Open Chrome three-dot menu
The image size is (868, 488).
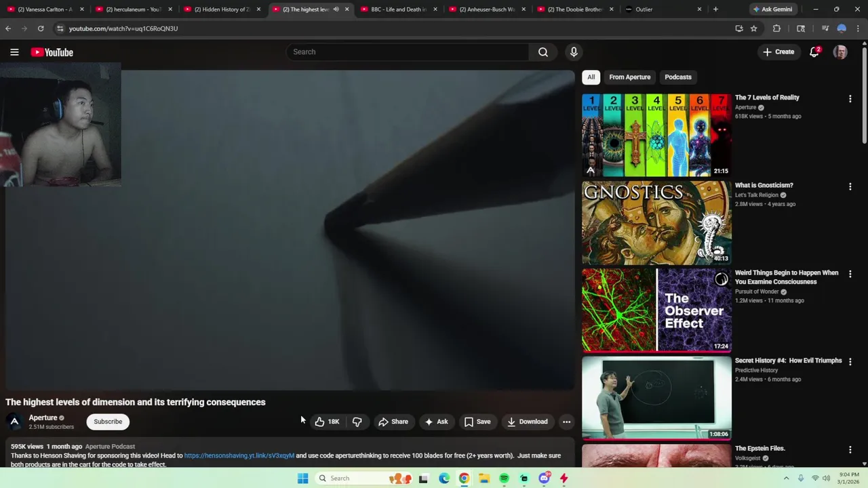point(858,28)
